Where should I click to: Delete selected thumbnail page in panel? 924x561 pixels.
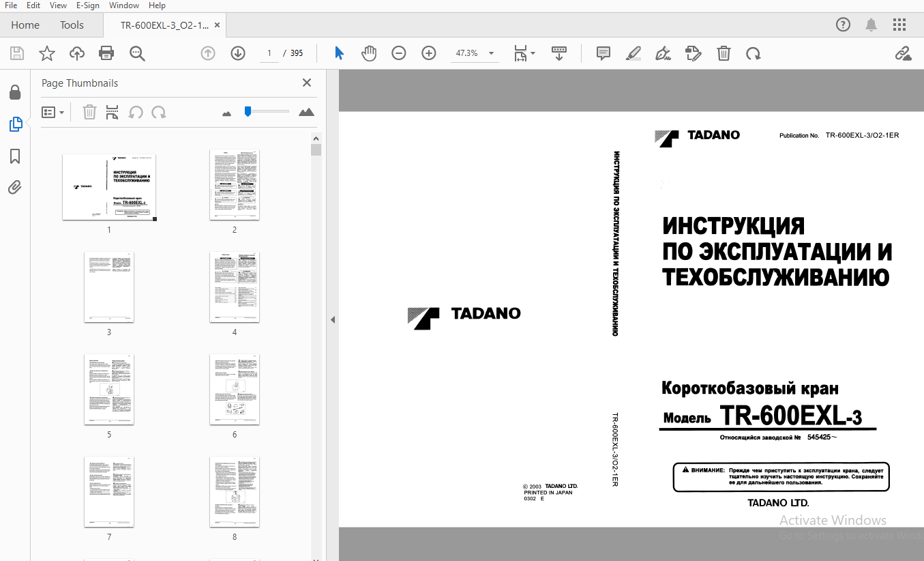coord(89,112)
